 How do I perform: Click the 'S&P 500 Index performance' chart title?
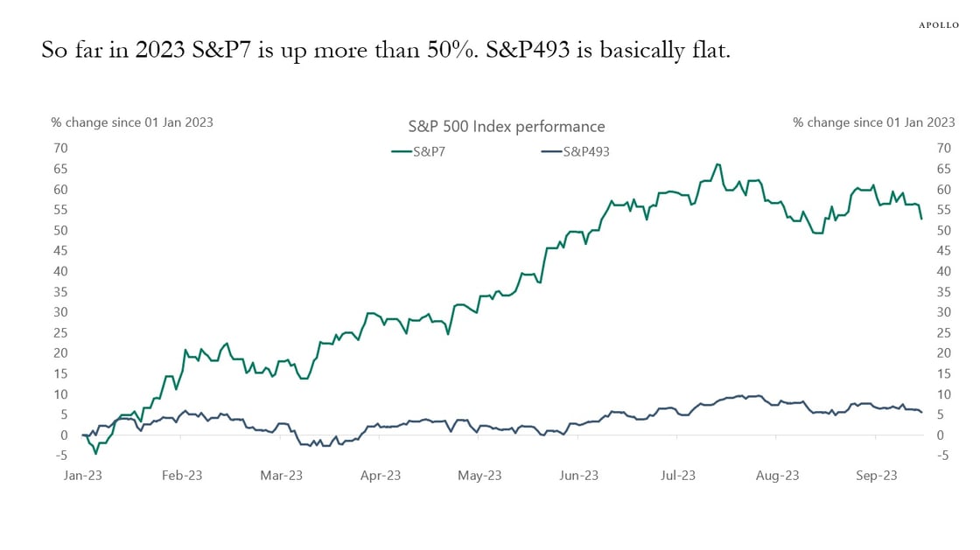pos(507,127)
